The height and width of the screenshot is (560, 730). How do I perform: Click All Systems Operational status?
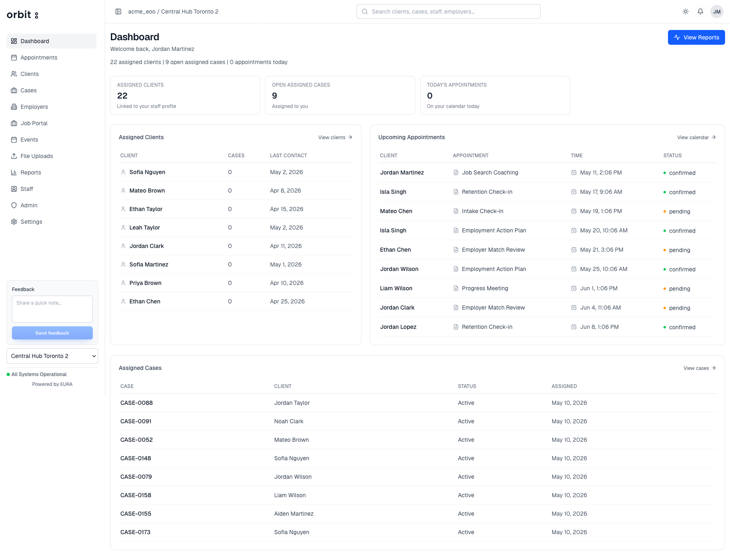(x=39, y=374)
